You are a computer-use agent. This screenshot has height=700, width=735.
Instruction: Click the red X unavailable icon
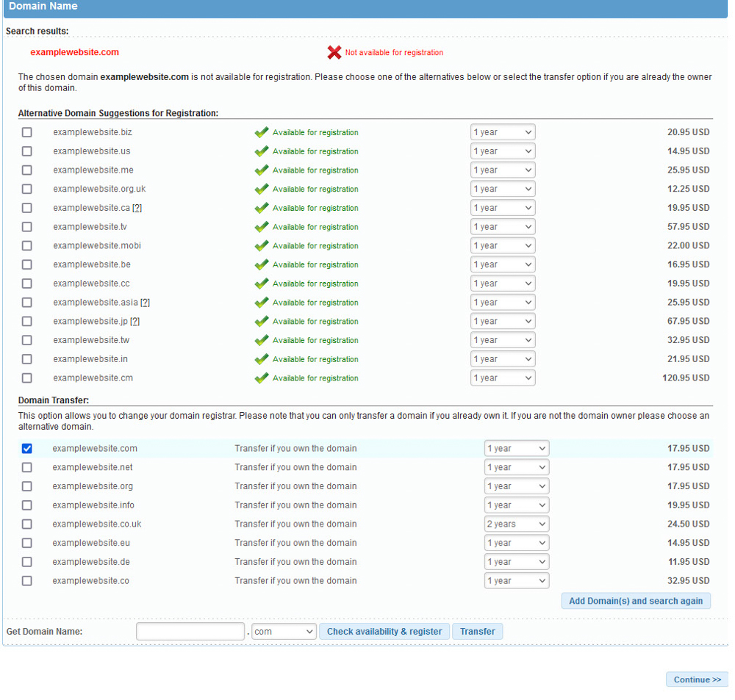coord(334,52)
